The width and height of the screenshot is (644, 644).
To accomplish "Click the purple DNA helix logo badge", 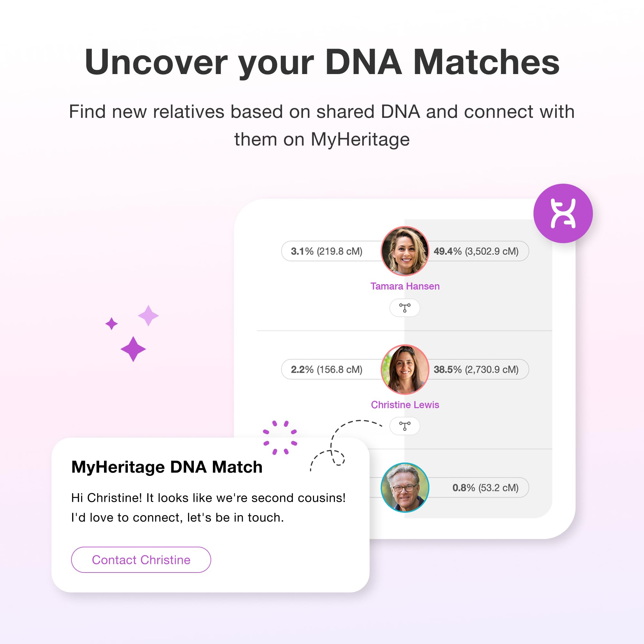I will click(x=563, y=213).
